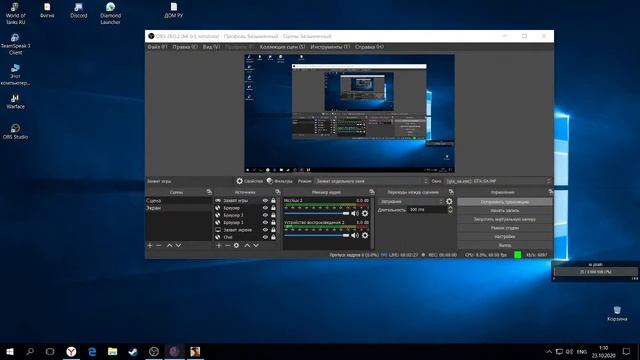Toggle visibility of Захват экрана source

(x=265, y=230)
